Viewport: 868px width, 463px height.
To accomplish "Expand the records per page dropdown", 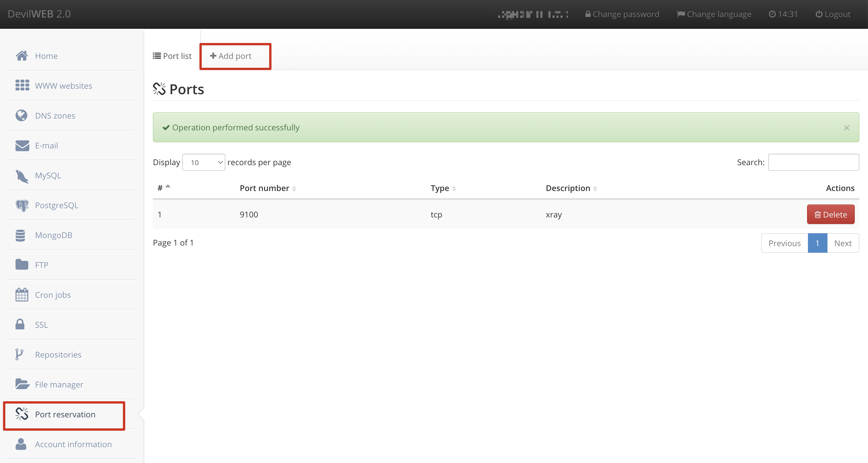I will point(203,163).
